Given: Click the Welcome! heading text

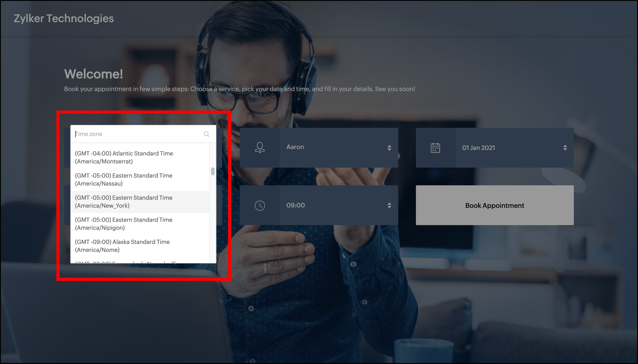Looking at the screenshot, I should pyautogui.click(x=94, y=74).
